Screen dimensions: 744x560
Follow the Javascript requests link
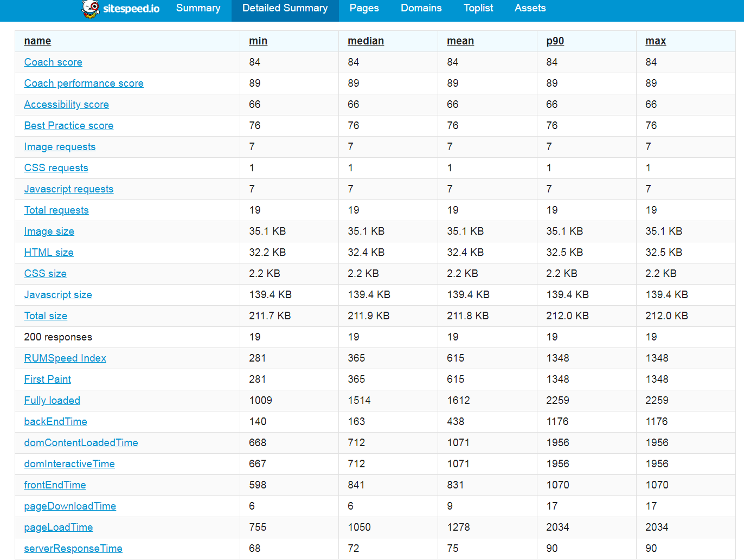pyautogui.click(x=69, y=189)
